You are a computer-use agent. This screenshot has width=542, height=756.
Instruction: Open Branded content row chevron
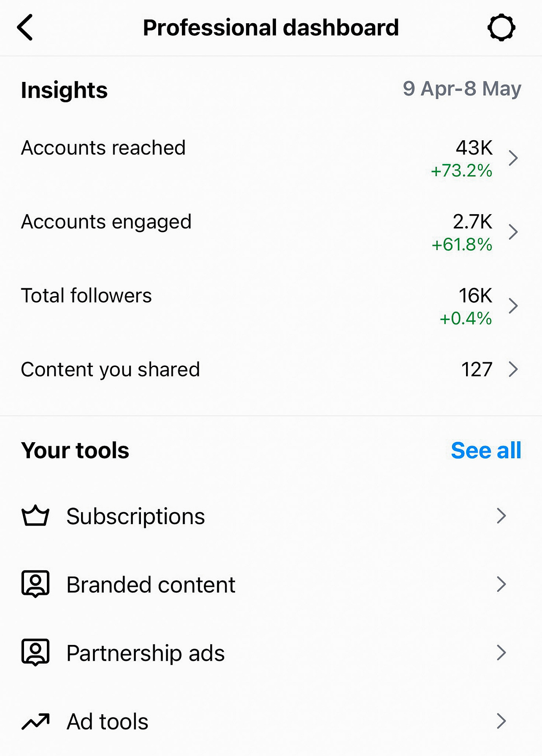tap(501, 584)
